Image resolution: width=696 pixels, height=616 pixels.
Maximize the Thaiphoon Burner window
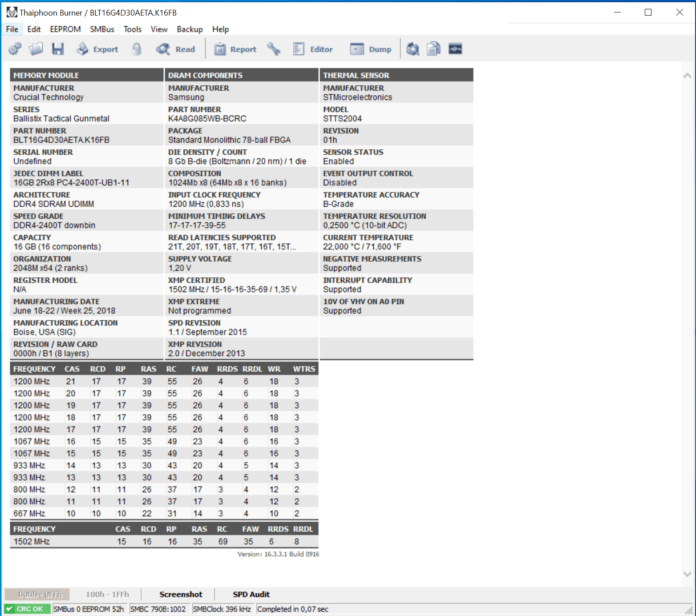click(x=648, y=12)
